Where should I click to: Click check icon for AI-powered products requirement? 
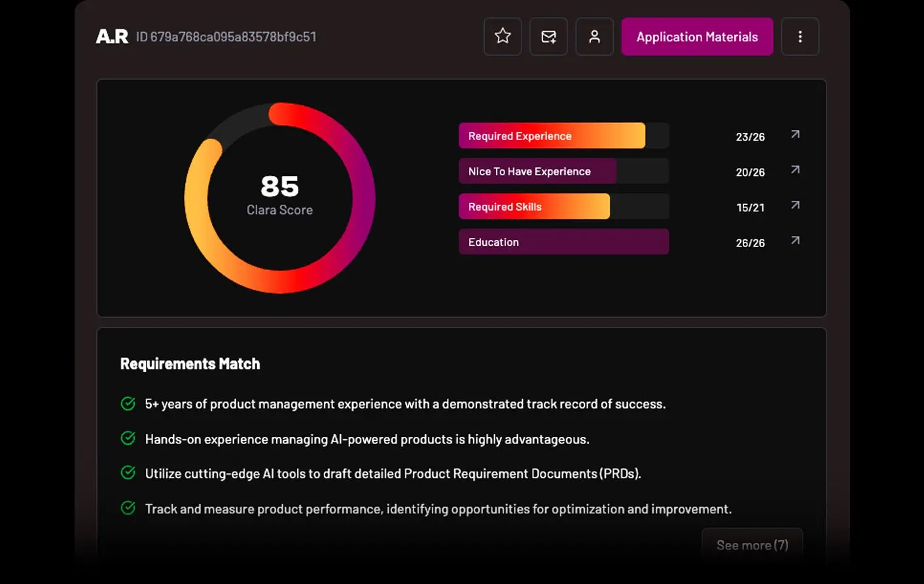[x=128, y=438]
